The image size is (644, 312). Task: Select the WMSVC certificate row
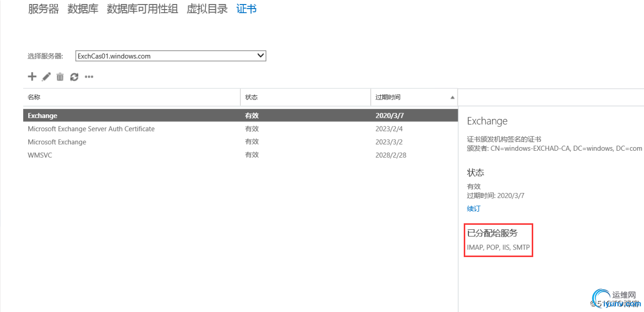[x=240, y=155]
